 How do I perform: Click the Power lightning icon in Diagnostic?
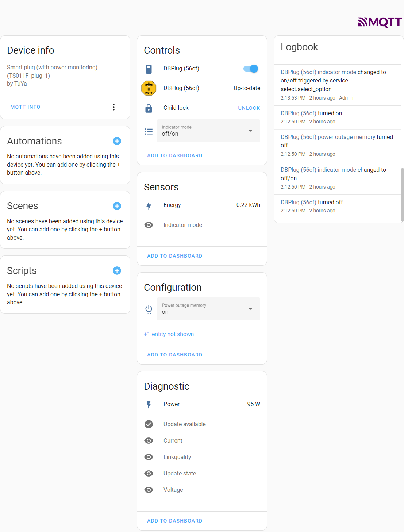click(149, 404)
